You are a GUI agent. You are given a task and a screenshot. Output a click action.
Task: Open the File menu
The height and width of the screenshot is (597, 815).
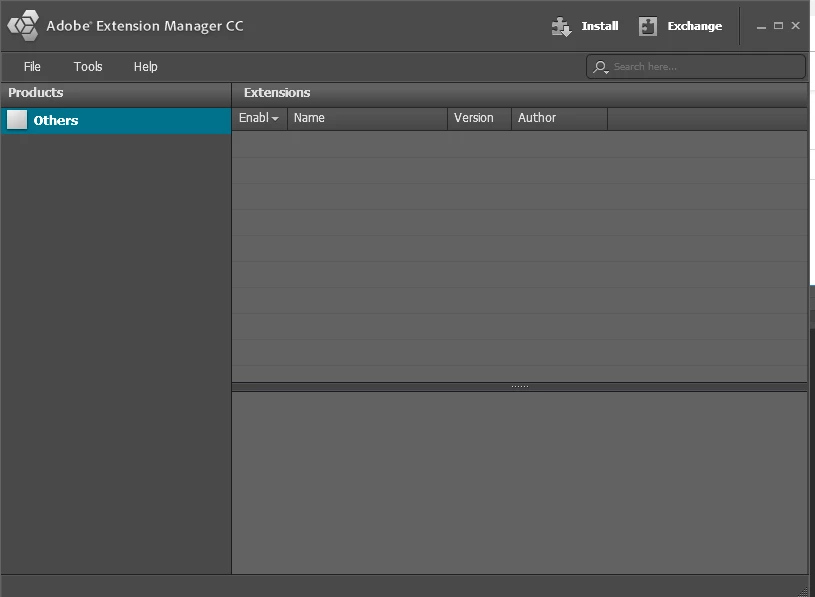coord(32,67)
